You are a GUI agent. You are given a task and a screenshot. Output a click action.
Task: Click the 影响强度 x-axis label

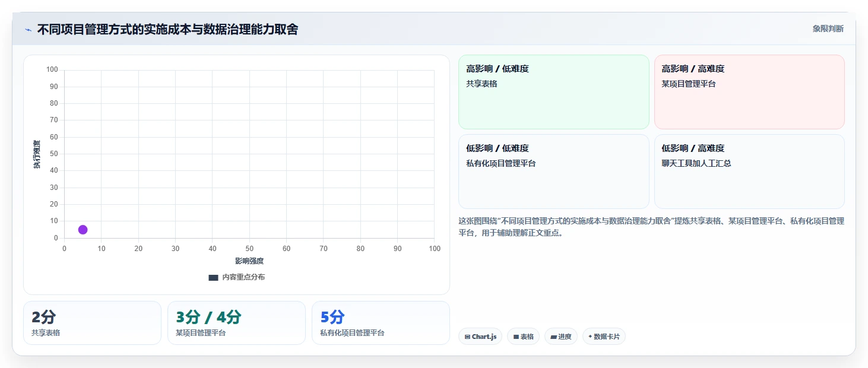coord(249,261)
